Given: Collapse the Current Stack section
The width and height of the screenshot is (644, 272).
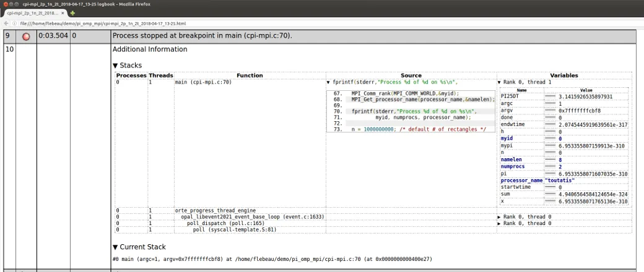Looking at the screenshot, I should [x=115, y=247].
